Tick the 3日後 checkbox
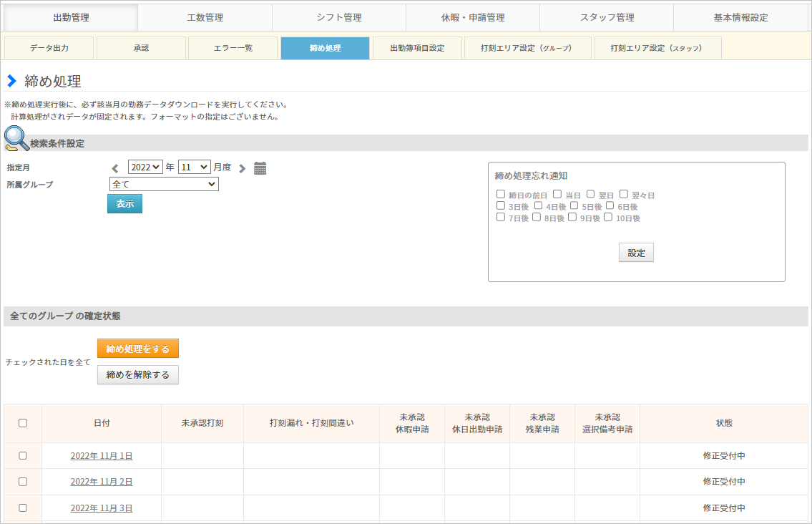The image size is (812, 524). click(x=501, y=206)
